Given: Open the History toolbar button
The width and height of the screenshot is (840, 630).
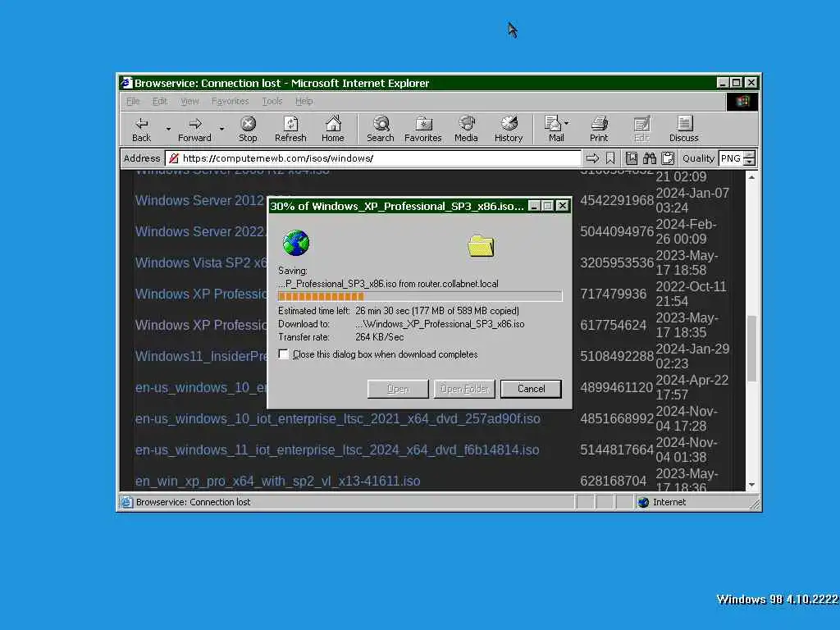Looking at the screenshot, I should (x=509, y=129).
